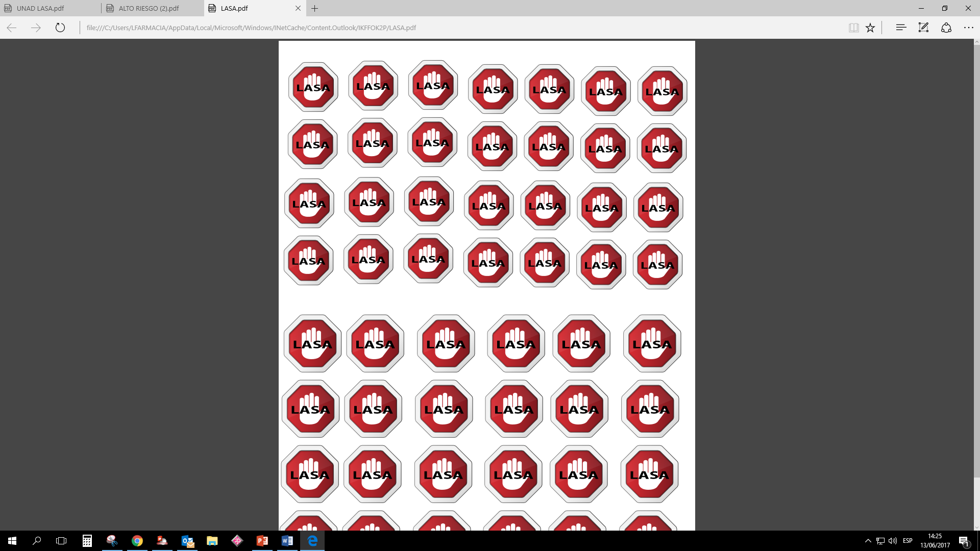
Task: Click the forward navigation arrow
Action: click(x=36, y=28)
